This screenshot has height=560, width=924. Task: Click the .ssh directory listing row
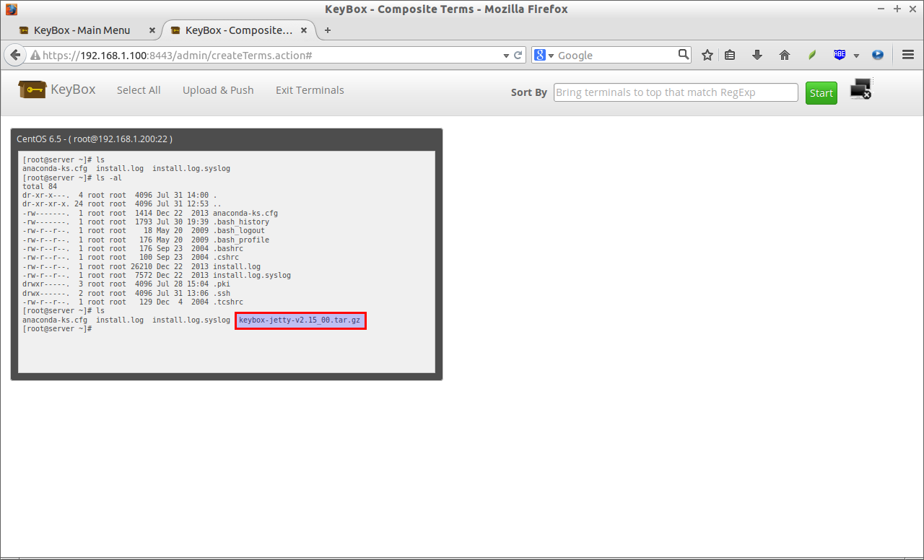(128, 294)
